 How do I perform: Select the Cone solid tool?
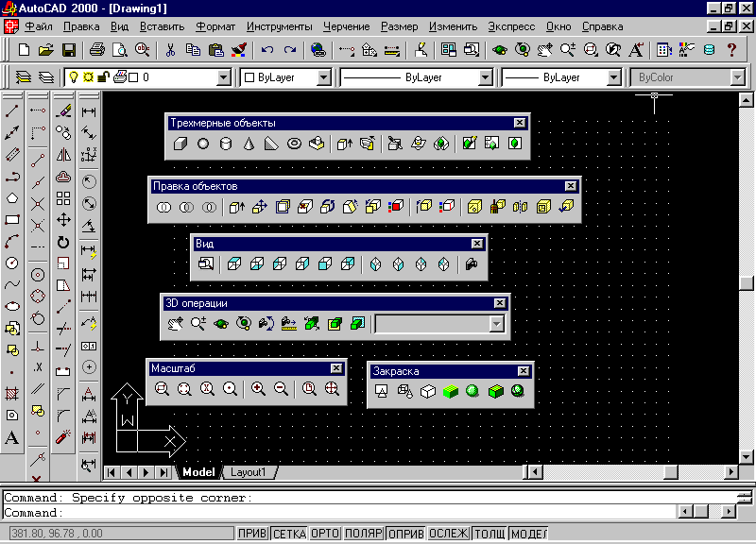point(249,144)
